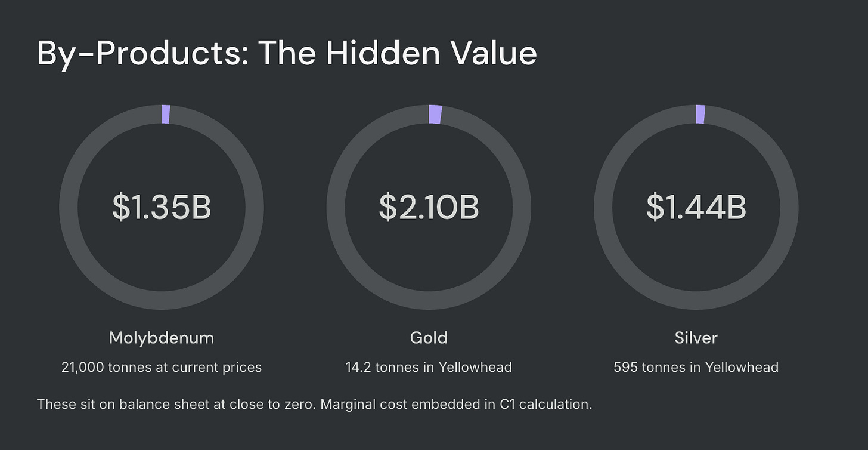The height and width of the screenshot is (450, 868).
Task: Select the Gold label
Action: [429, 338]
